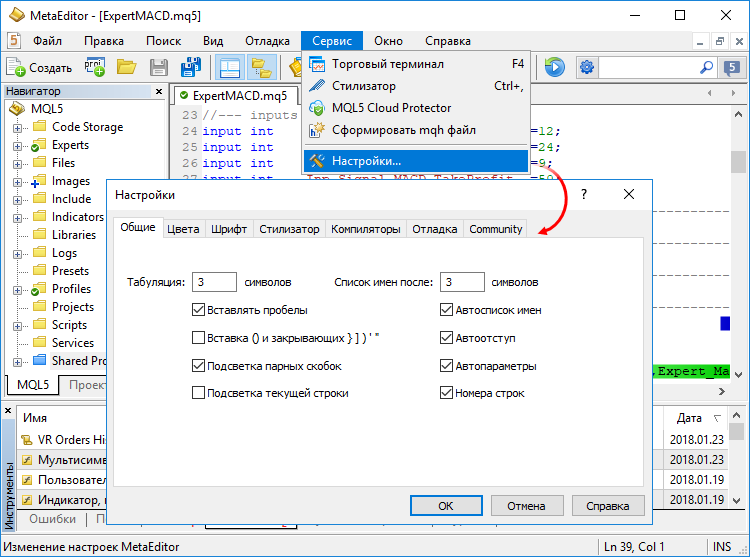Expand the Images tree node
The image size is (750, 557).
[x=17, y=182]
